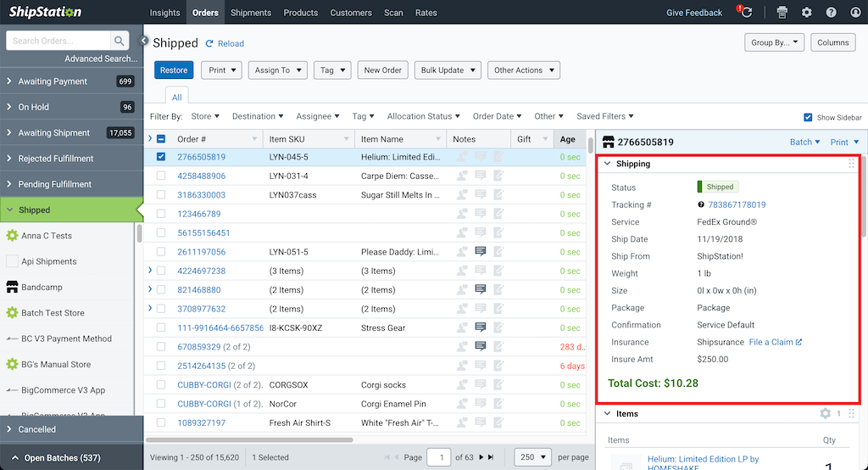This screenshot has width=868, height=470.
Task: Go to next page arrow
Action: [481, 457]
